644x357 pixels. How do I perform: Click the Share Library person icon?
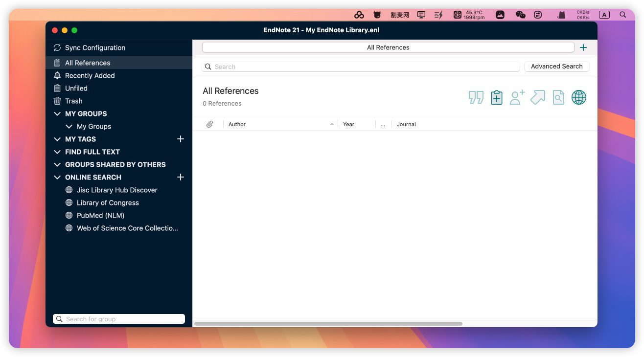coord(517,97)
